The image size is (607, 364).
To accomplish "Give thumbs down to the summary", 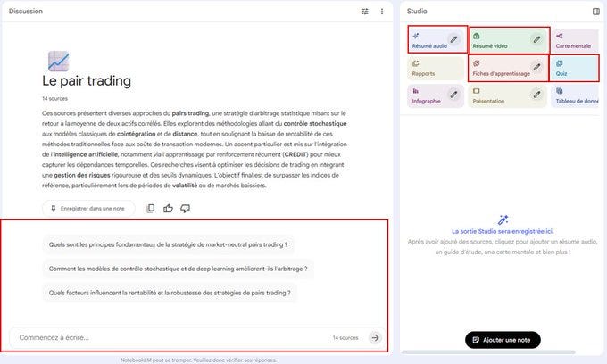I will tap(185, 209).
